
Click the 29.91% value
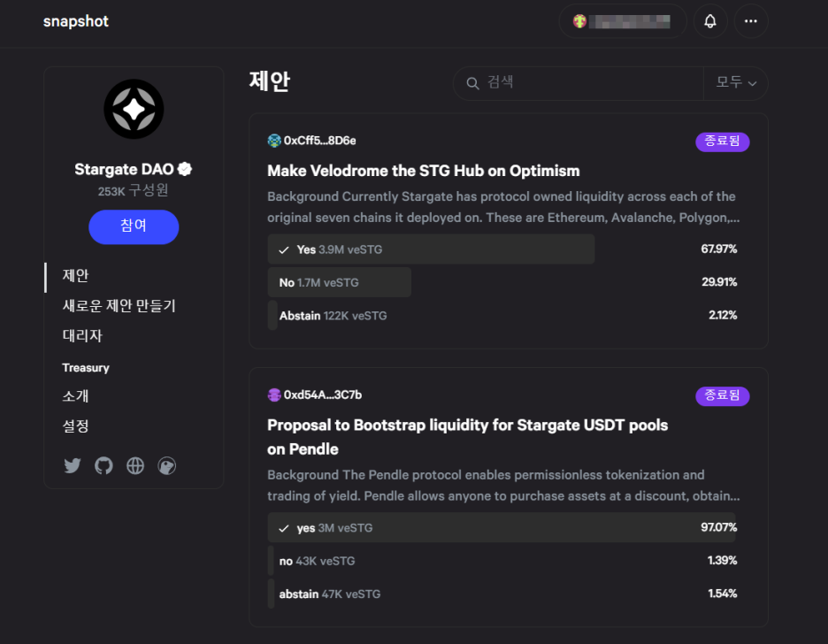click(x=719, y=282)
